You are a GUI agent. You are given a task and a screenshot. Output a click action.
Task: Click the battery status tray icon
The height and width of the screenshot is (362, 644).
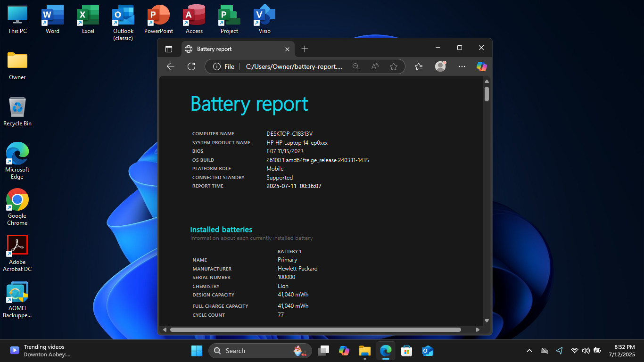597,351
